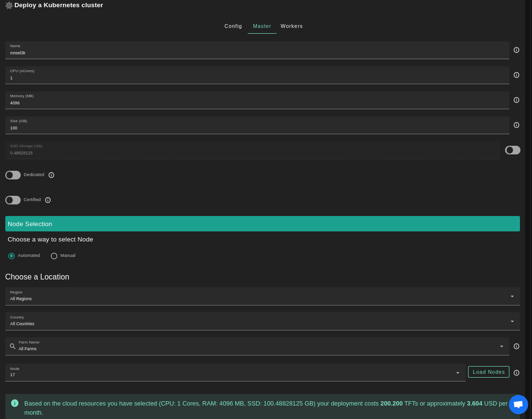Turn on the SSD Storage toggle
The width and height of the screenshot is (532, 419).
512,150
